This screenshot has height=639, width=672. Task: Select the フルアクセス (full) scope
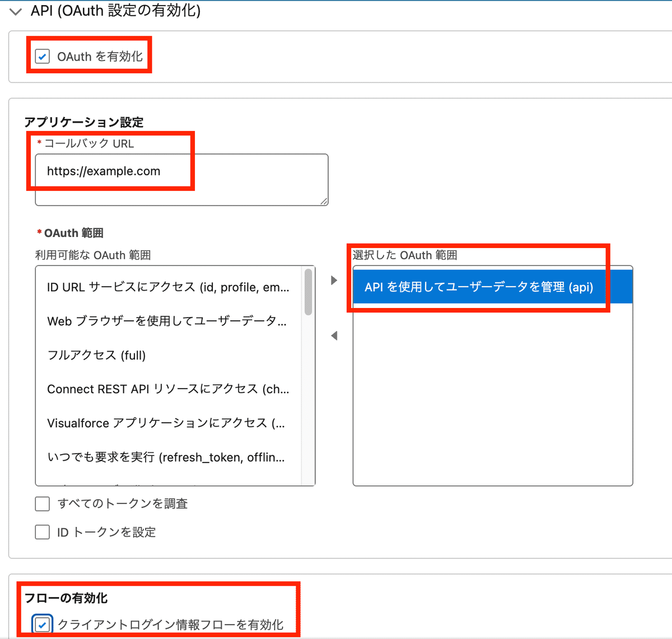[x=95, y=355]
